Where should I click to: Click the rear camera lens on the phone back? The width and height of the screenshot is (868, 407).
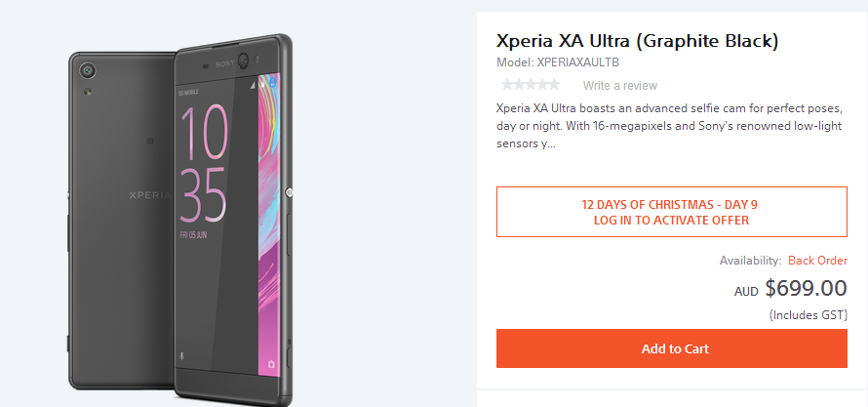[x=88, y=70]
